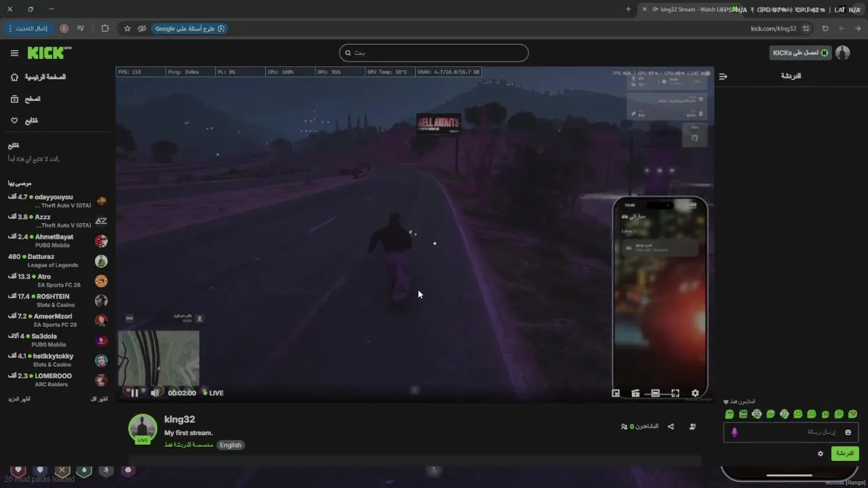Collapse the chat panel with arrow icon
Viewport: 868px width, 488px height.
click(723, 77)
